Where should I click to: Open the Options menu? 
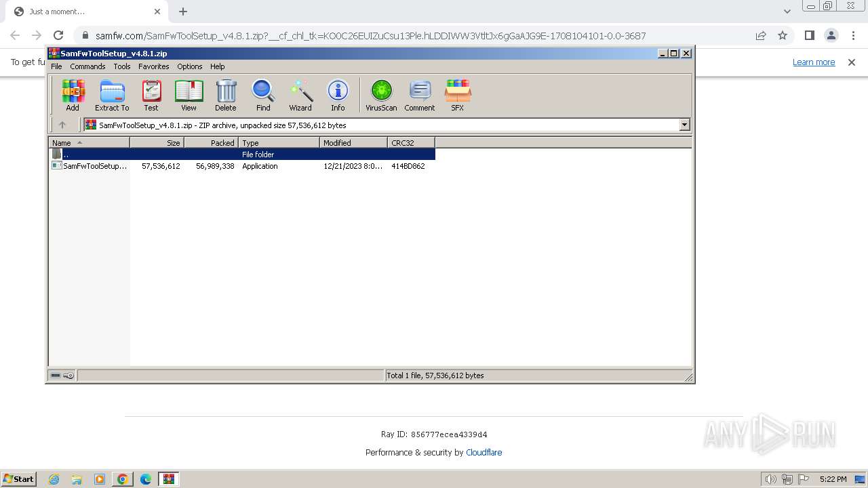tap(190, 66)
